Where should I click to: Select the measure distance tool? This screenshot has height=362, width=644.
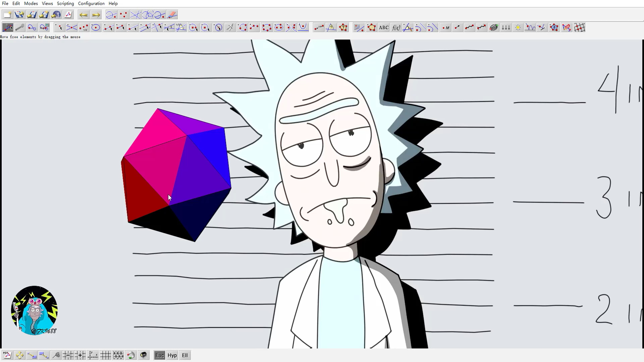pyautogui.click(x=319, y=27)
